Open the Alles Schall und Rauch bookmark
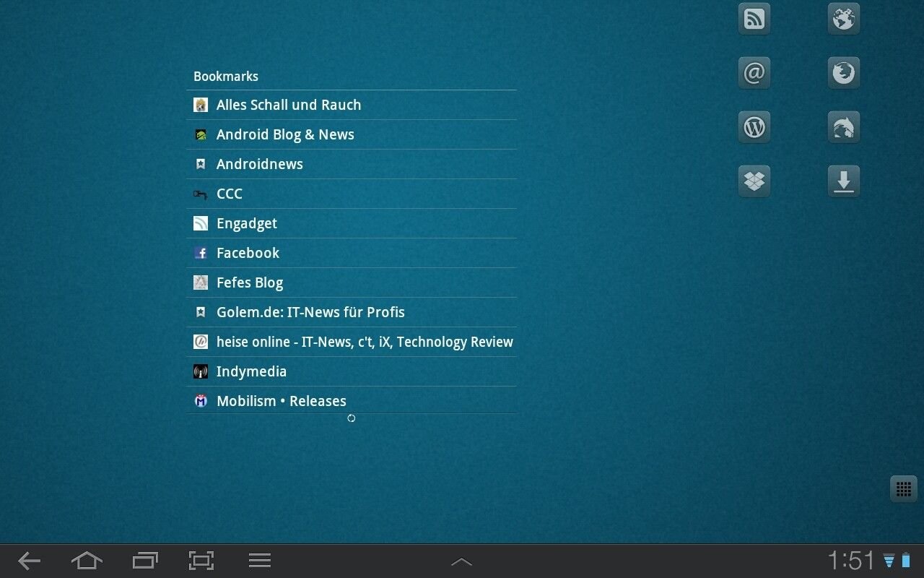Screen dimensions: 924x578 (352, 105)
